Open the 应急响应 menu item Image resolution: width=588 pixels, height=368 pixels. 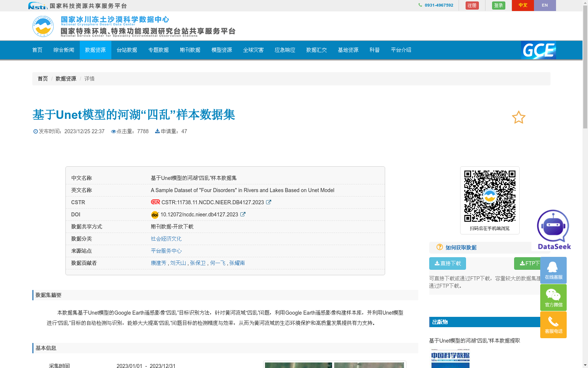click(285, 50)
